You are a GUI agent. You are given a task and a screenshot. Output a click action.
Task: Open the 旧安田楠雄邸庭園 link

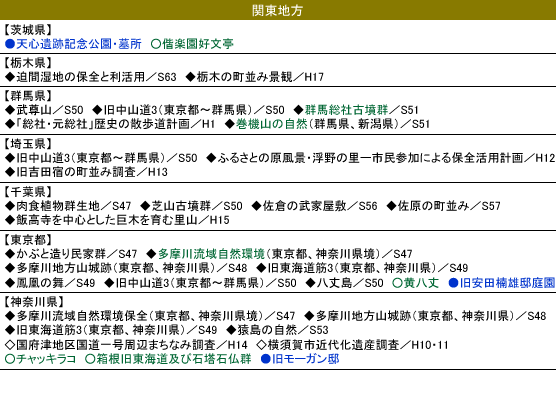(x=507, y=283)
